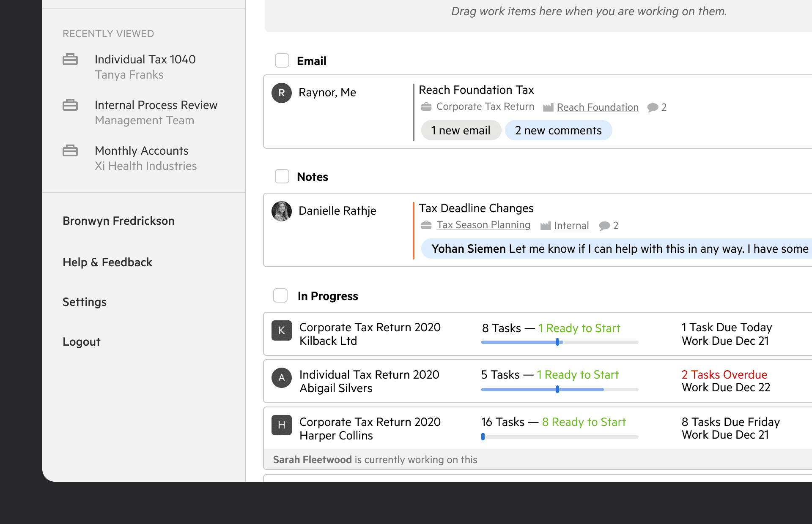
Task: Click Corporate Tax Return 2020 Kilback Ltd
Action: (x=370, y=334)
